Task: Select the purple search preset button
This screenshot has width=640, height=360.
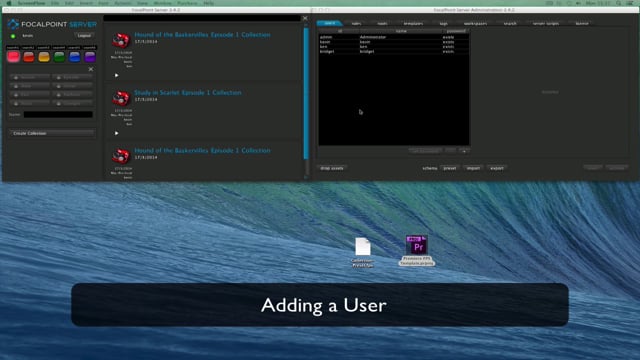Action: point(90,57)
